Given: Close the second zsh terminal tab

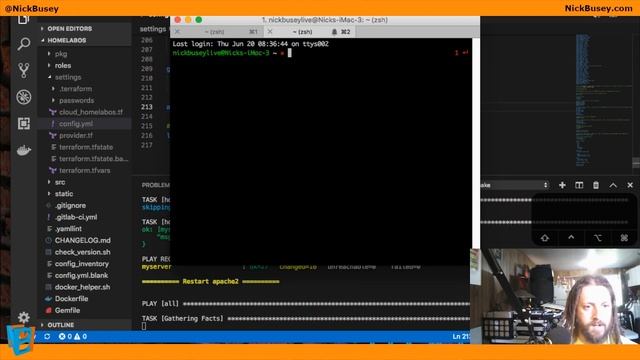Looking at the screenshot, I should (x=270, y=31).
